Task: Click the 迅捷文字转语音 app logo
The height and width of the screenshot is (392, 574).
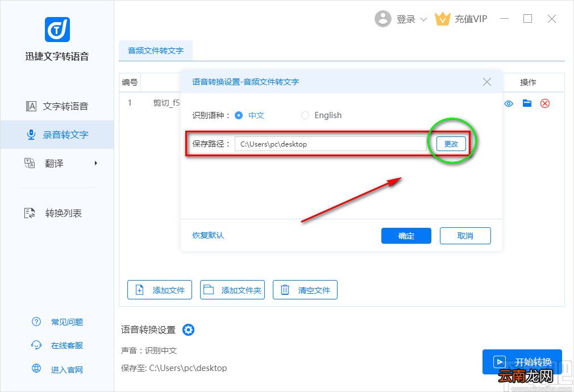Action: pyautogui.click(x=57, y=30)
